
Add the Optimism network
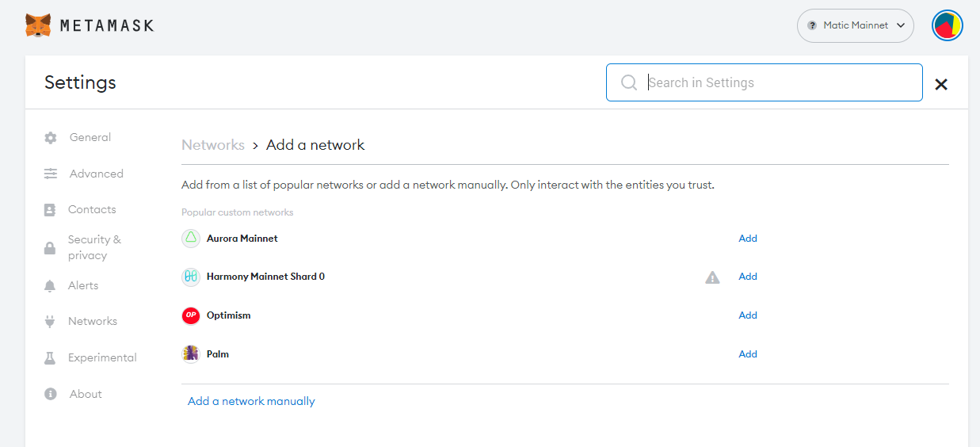click(747, 315)
